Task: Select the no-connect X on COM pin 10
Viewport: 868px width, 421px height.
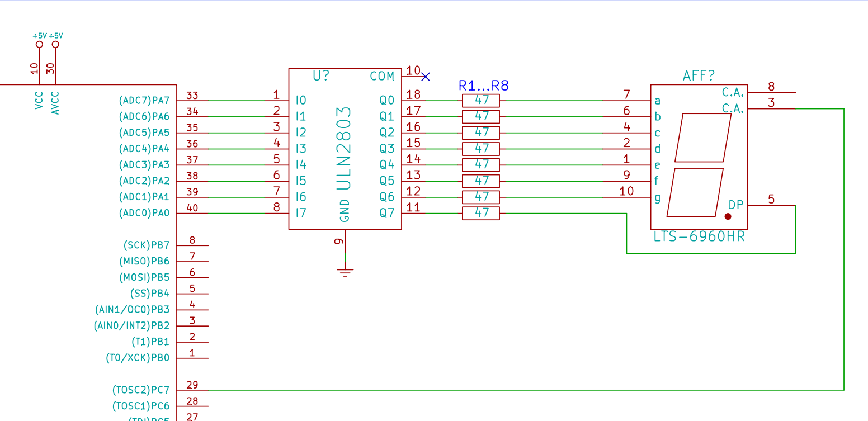Action: (424, 77)
